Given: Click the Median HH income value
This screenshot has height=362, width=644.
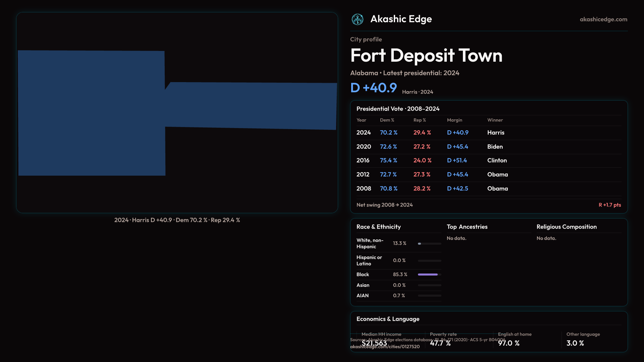Looking at the screenshot, I should pyautogui.click(x=374, y=343).
